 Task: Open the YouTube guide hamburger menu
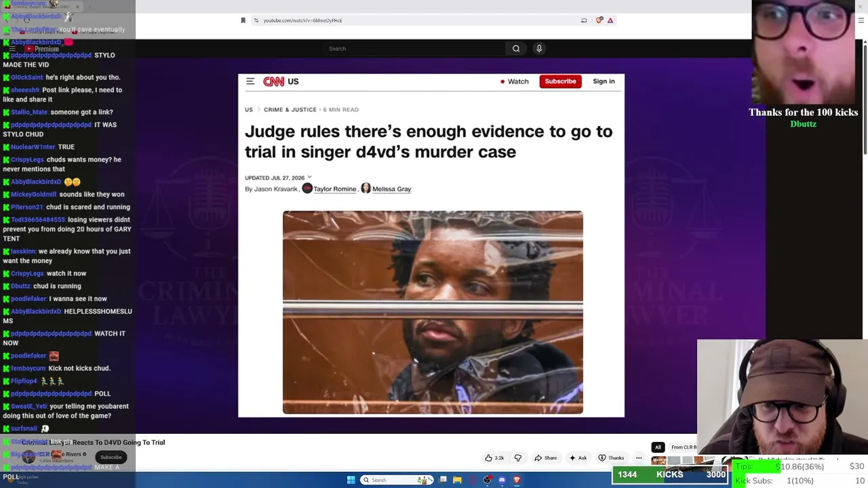click(12, 49)
